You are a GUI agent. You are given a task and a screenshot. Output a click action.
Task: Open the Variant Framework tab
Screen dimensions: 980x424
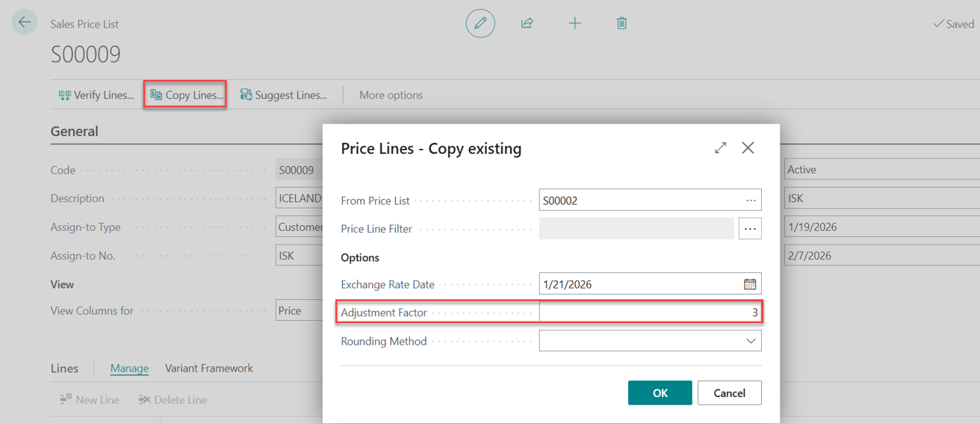pyautogui.click(x=208, y=368)
